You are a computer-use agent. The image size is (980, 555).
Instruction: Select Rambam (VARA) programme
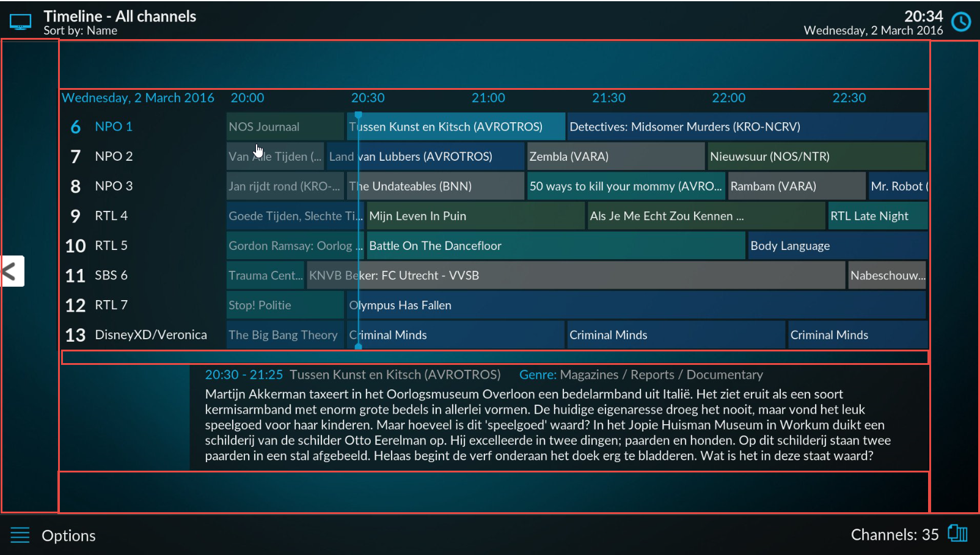(x=797, y=186)
